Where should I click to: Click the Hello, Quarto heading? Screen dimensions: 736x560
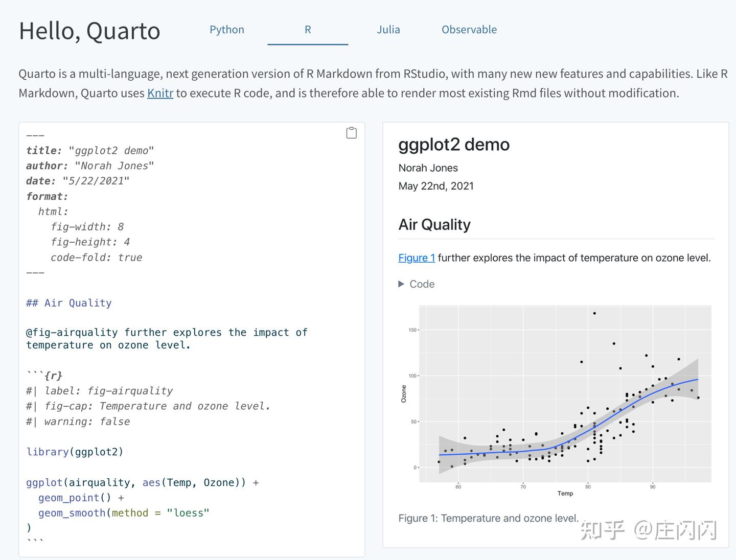(x=89, y=31)
